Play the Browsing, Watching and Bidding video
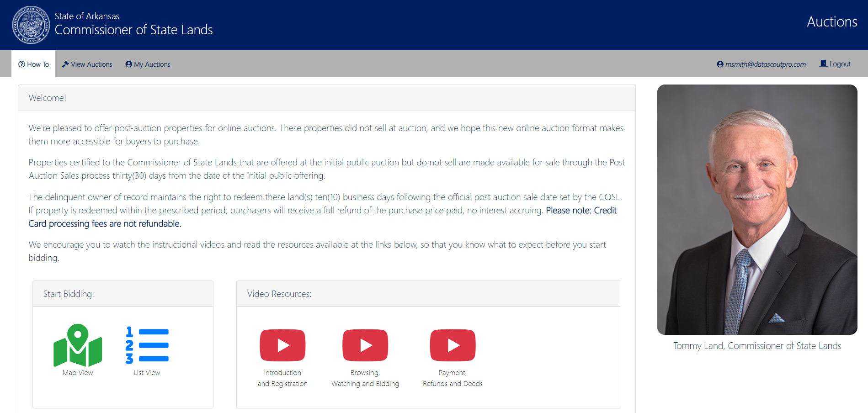 (365, 345)
